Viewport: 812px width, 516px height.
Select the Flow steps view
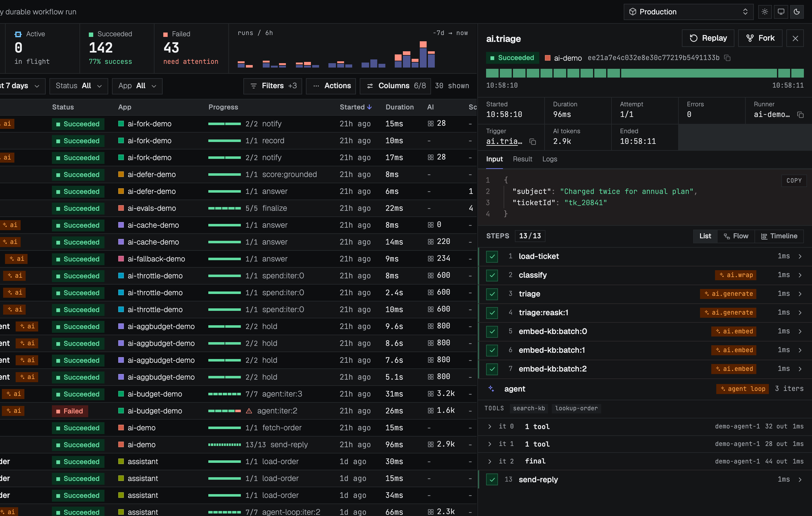click(x=736, y=236)
